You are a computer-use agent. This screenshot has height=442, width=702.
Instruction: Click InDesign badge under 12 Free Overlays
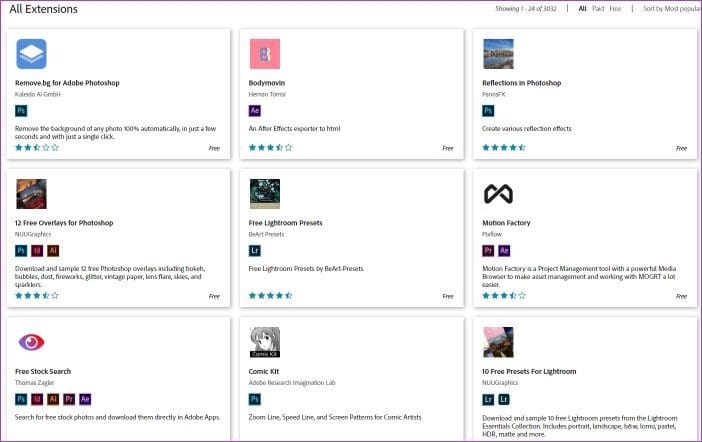37,251
